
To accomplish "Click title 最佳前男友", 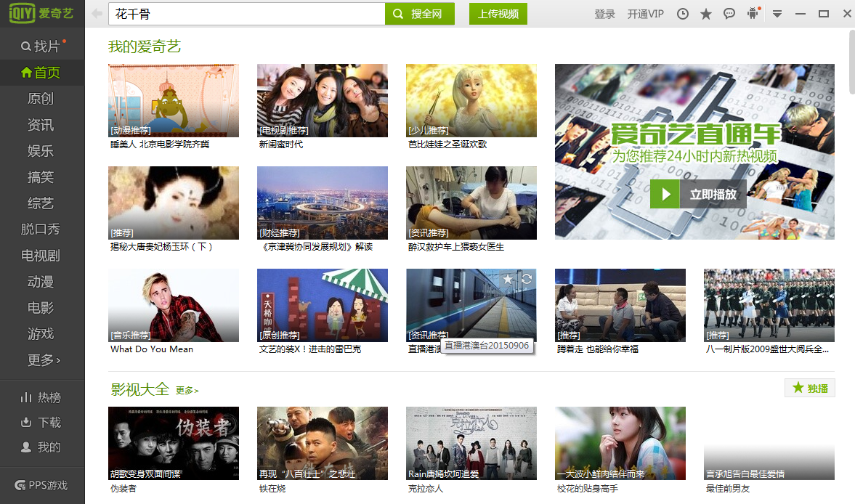I will [x=727, y=489].
